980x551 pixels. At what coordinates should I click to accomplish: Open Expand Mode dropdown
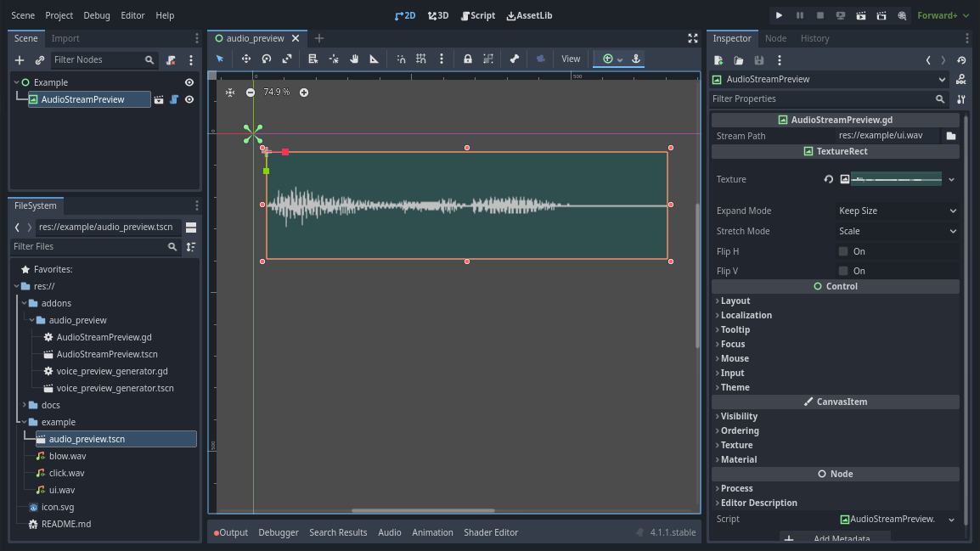tap(898, 211)
